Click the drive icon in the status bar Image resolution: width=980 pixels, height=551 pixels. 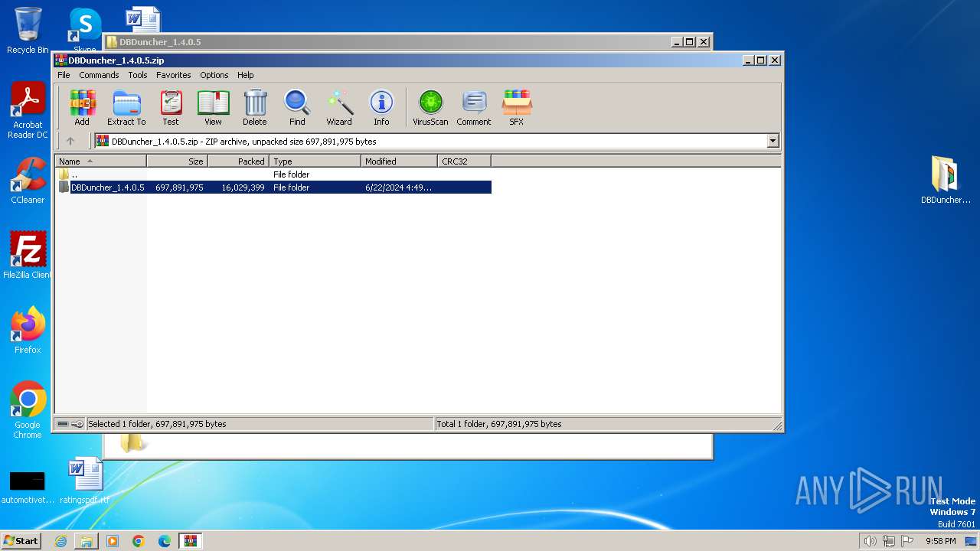coord(64,424)
